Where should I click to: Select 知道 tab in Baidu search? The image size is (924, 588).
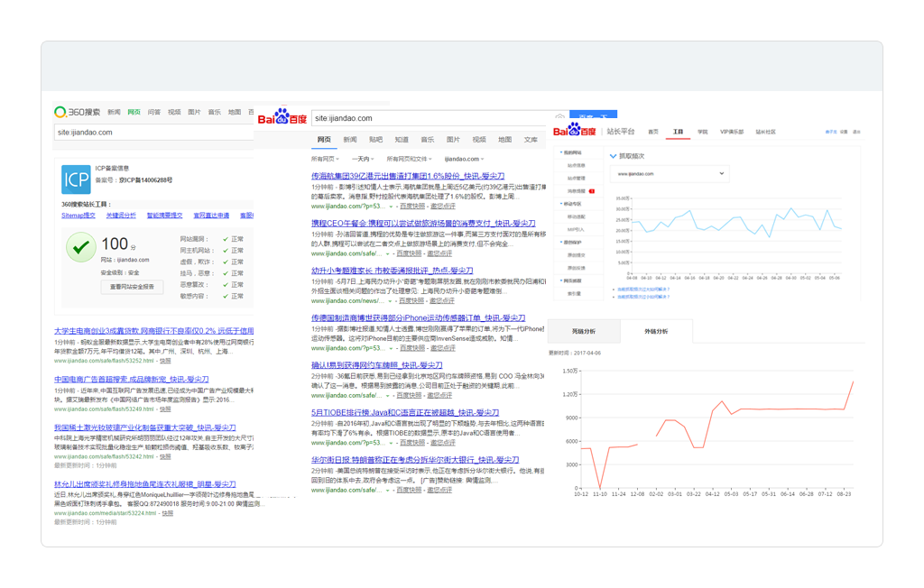click(402, 140)
